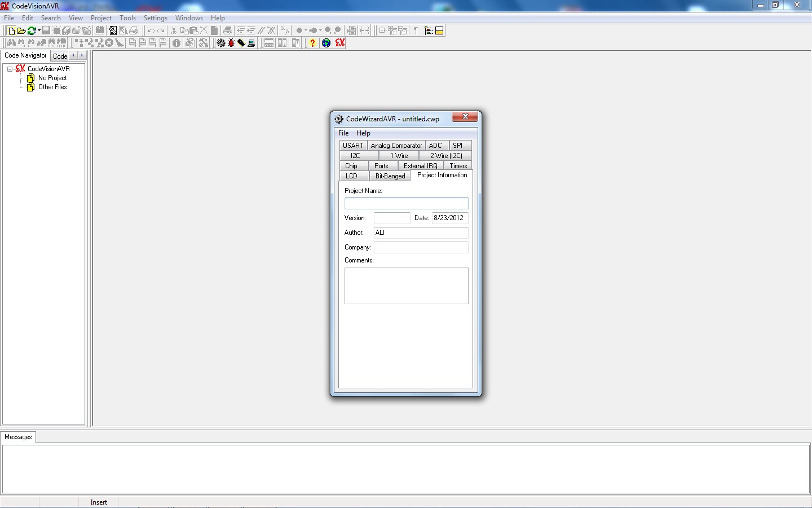Click the Comments text area
The image size is (812, 508).
pyautogui.click(x=407, y=286)
